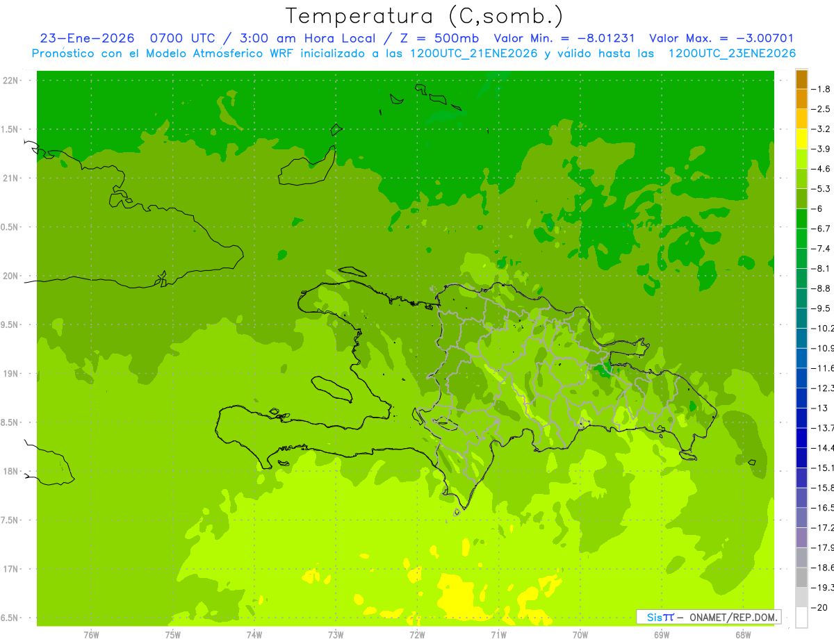Click the '0700 UTC' time text
The height and width of the screenshot is (644, 834).
click(x=181, y=38)
